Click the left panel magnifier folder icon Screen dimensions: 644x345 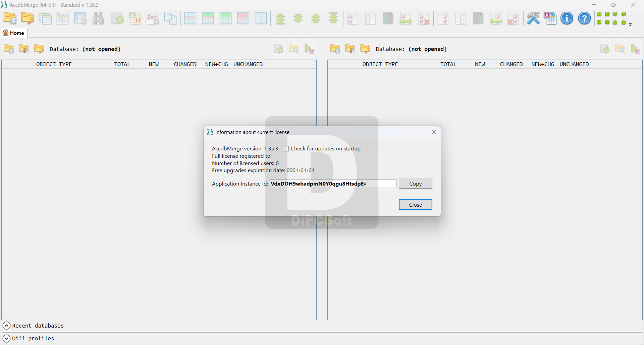294,49
